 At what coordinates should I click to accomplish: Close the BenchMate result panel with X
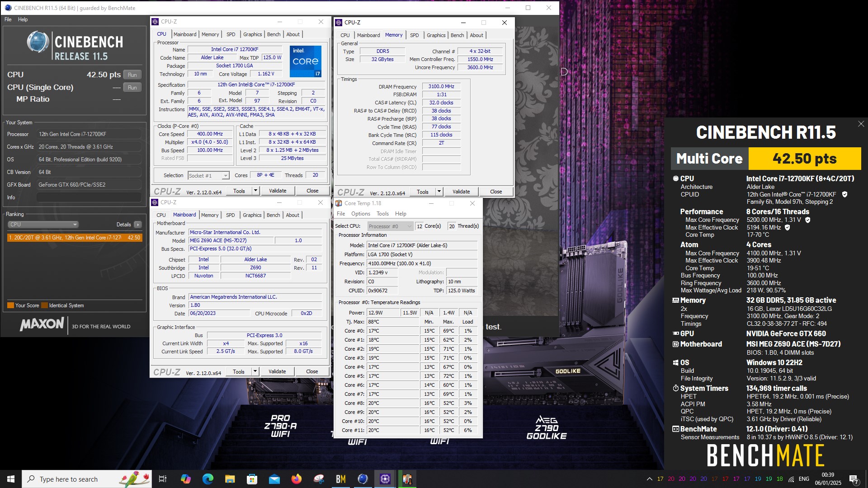tap(861, 124)
